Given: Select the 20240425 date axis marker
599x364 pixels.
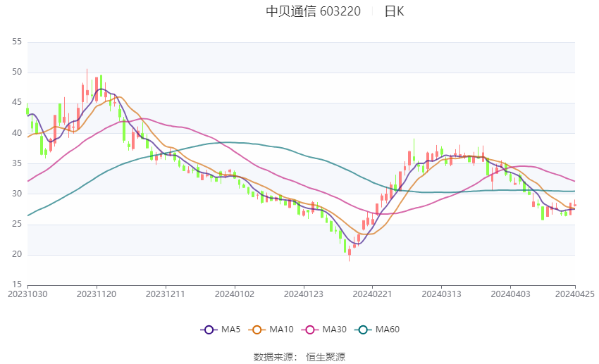Looking at the screenshot, I should (575, 294).
